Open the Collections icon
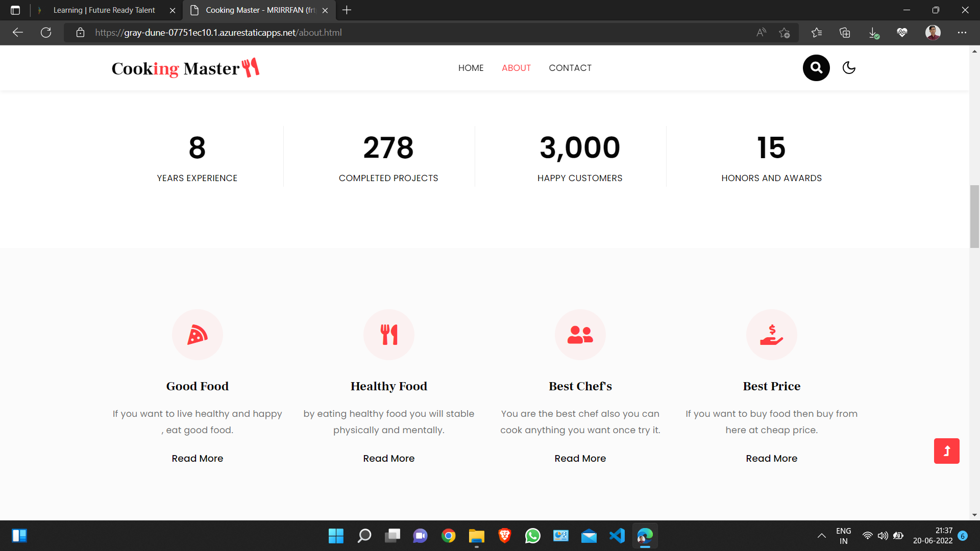Viewport: 980px width, 551px height. pyautogui.click(x=845, y=33)
